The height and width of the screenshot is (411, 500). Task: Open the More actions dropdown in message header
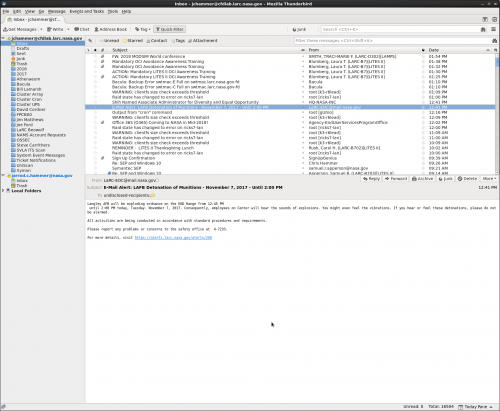489,179
